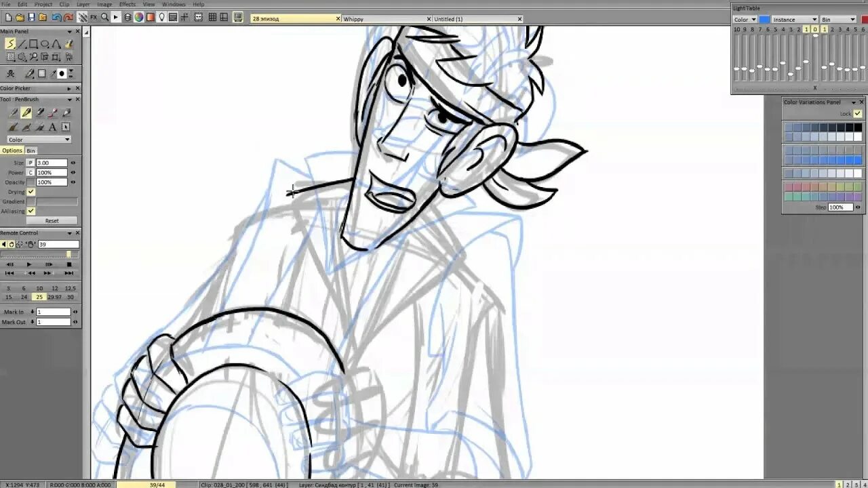This screenshot has height=488, width=868.
Task: Select the 30 fps frame rate option
Action: [x=71, y=297]
